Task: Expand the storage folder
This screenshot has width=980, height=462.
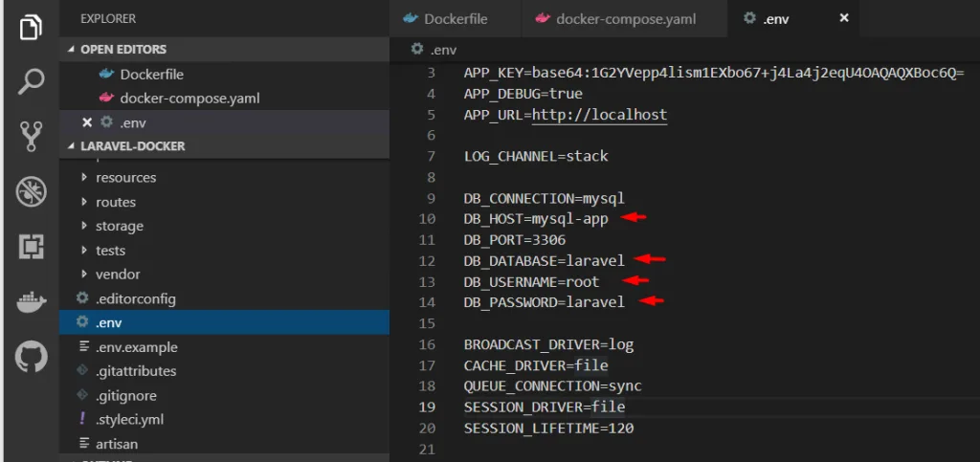Action: 224,226
